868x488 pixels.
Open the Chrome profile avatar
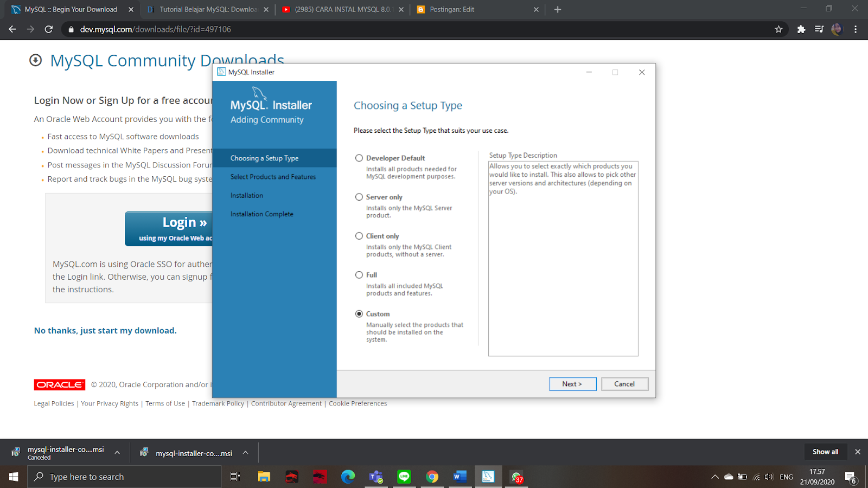[837, 29]
